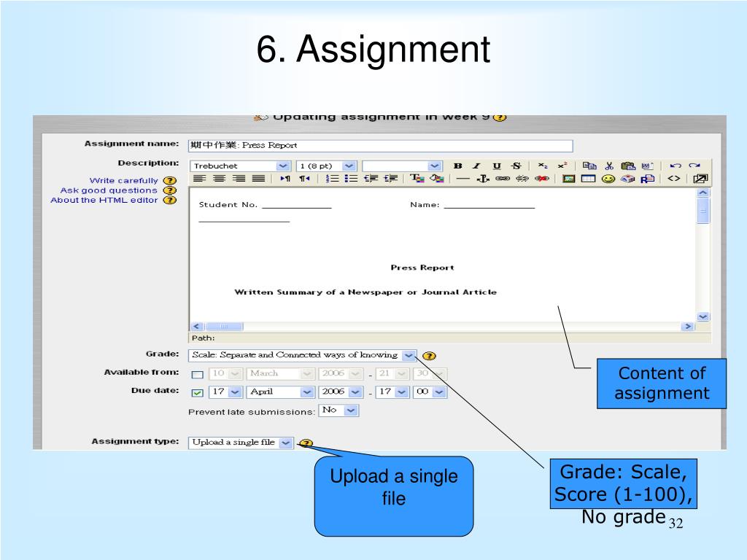
Task: Click the Copy icon
Action: (589, 166)
